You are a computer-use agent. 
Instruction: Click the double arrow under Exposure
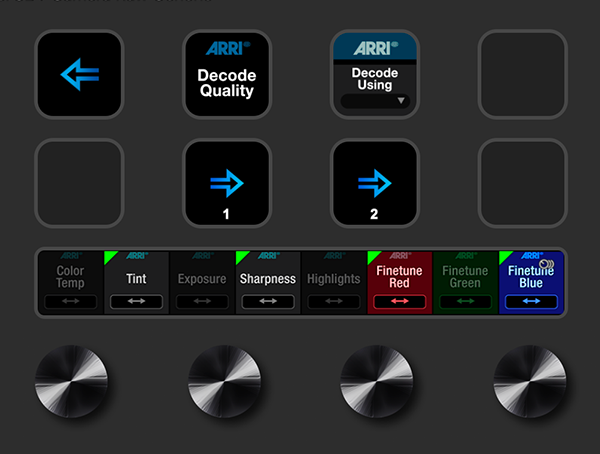(202, 301)
